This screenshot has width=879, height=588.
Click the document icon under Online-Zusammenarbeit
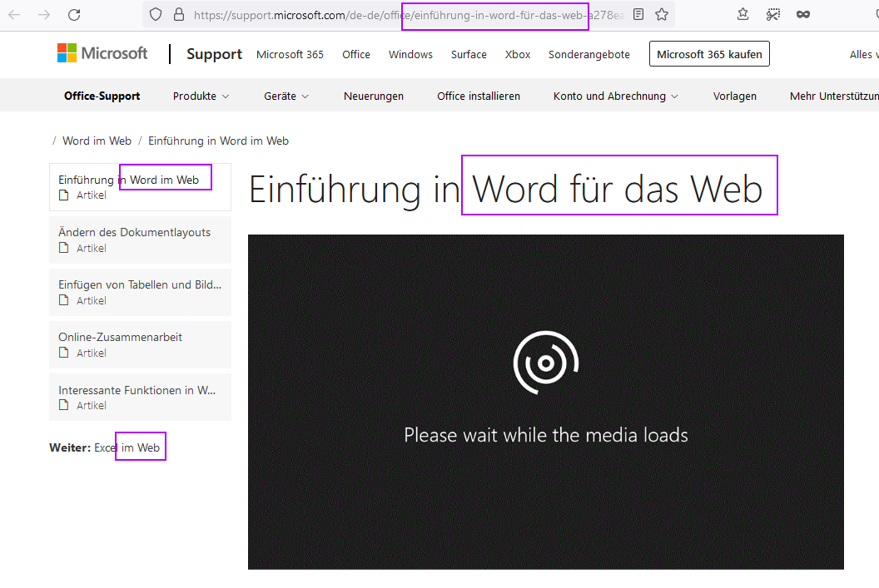tap(64, 353)
